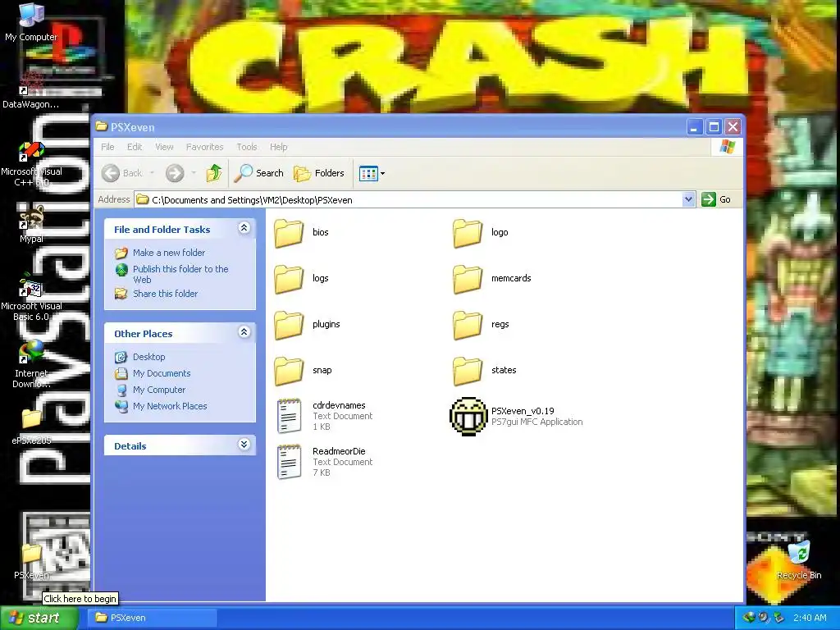Go to My Documents in Other Places
This screenshot has width=840, height=630.
pos(162,373)
